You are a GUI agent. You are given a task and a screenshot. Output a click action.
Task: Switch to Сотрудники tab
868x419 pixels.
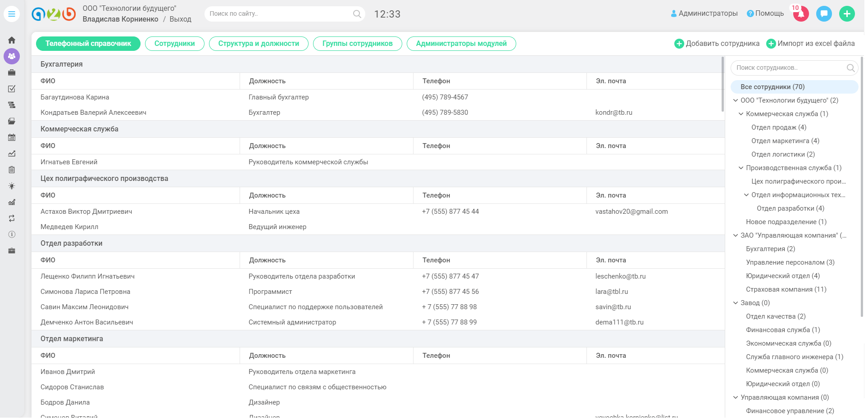tap(175, 44)
